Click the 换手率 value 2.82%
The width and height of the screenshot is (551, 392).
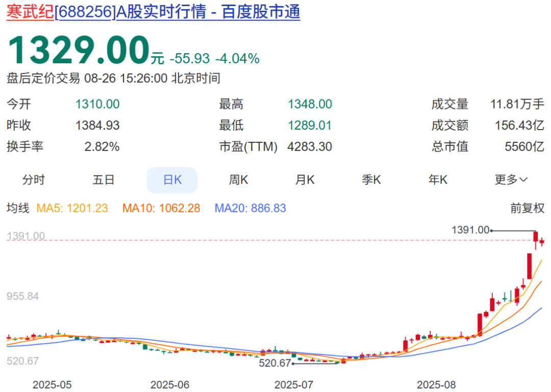point(102,146)
